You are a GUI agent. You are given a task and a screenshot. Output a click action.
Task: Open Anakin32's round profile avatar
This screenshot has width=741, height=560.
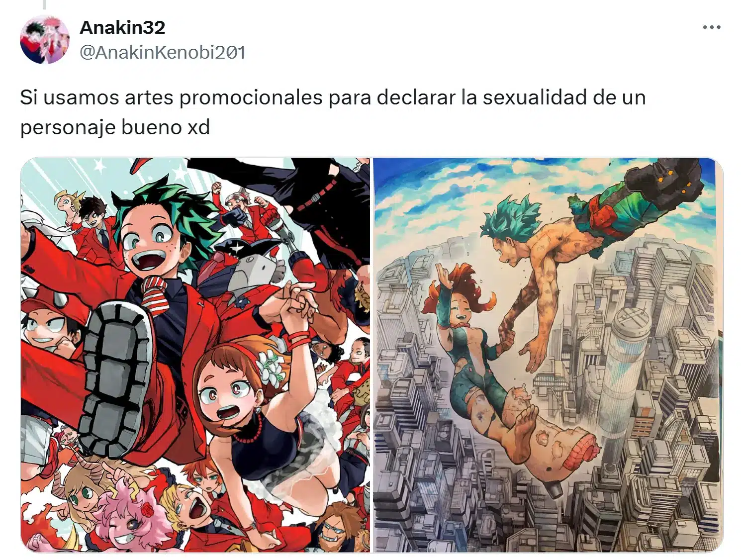(x=44, y=39)
